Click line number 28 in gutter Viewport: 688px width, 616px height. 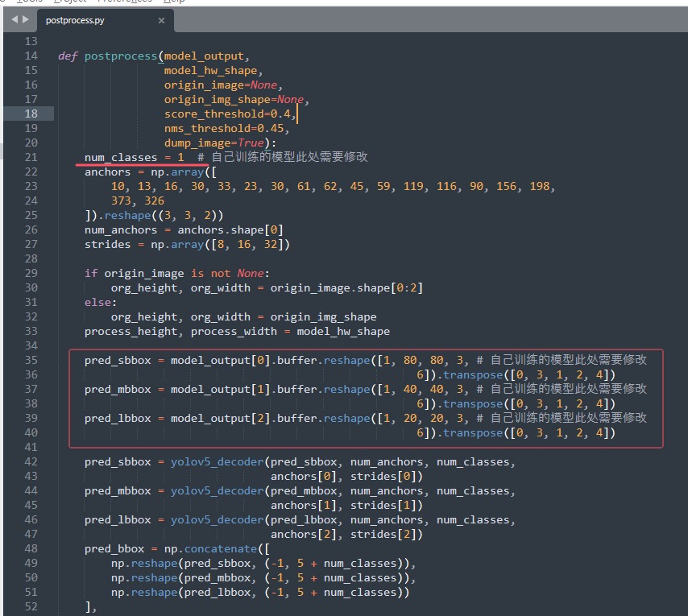(31, 258)
